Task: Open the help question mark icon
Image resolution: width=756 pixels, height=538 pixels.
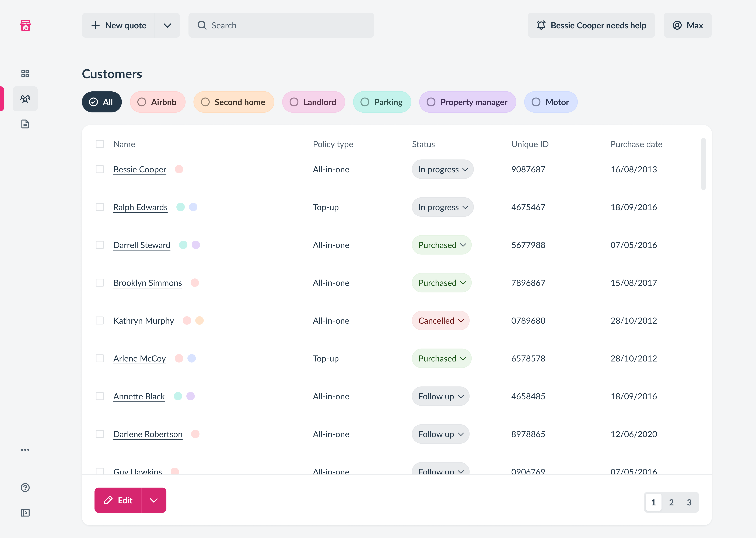Action: pos(25,488)
